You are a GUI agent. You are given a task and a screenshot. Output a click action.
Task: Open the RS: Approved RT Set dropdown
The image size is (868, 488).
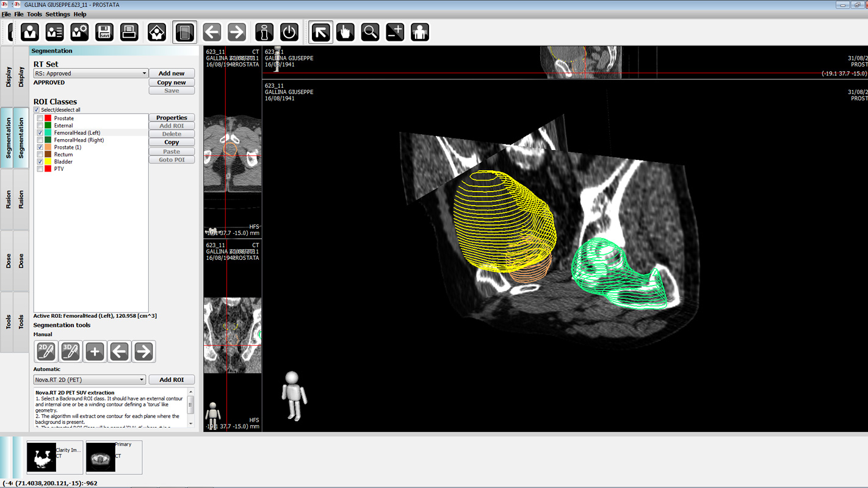(90, 73)
